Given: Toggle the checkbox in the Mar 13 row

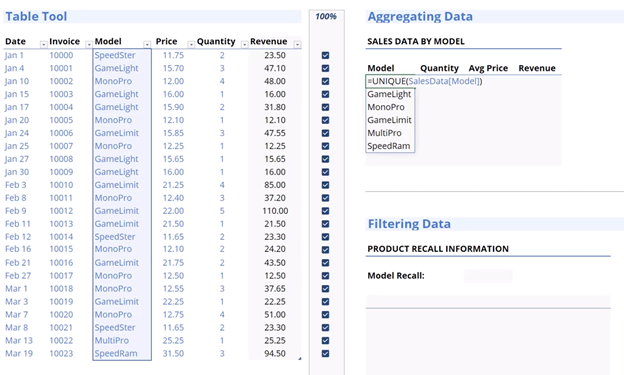Looking at the screenshot, I should tap(325, 340).
